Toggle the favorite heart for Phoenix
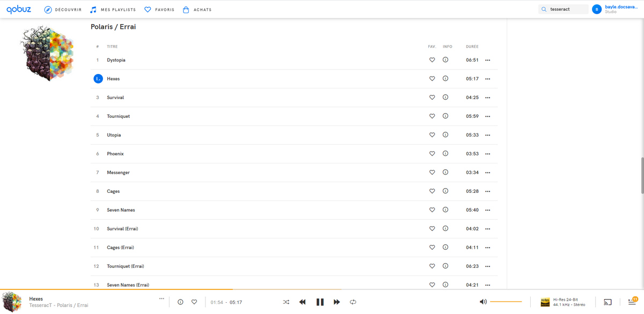Image resolution: width=644 pixels, height=314 pixels. click(432, 154)
